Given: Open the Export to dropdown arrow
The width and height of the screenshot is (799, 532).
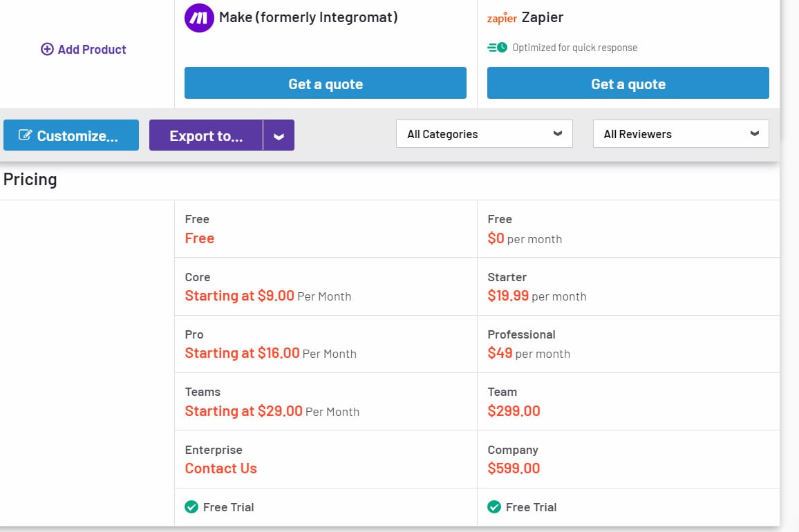Looking at the screenshot, I should (279, 135).
